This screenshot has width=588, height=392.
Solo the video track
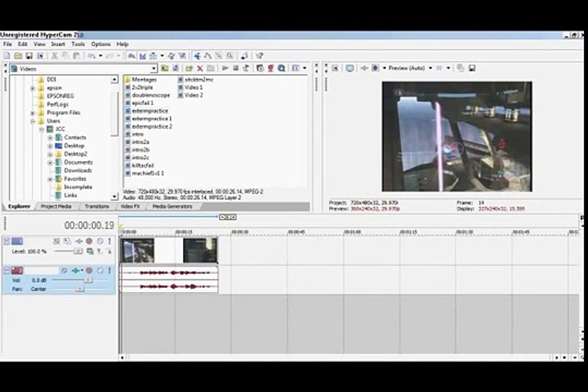[x=109, y=241]
